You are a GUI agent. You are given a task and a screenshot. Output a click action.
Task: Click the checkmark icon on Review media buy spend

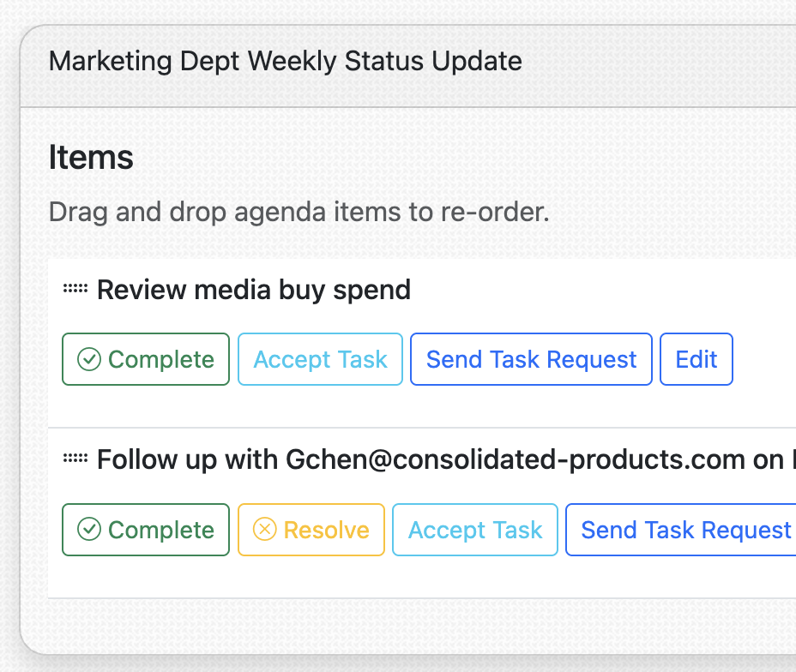click(89, 359)
